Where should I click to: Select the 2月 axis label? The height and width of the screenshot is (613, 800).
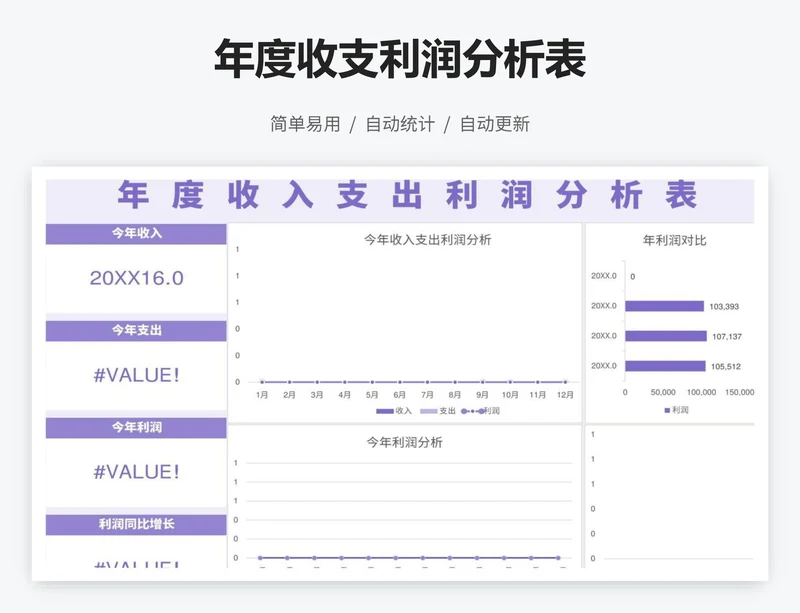coord(289,395)
